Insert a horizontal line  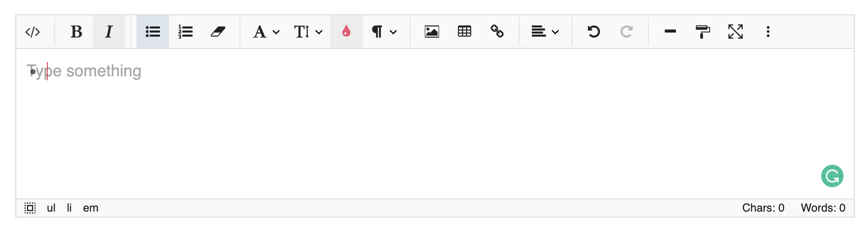click(670, 32)
